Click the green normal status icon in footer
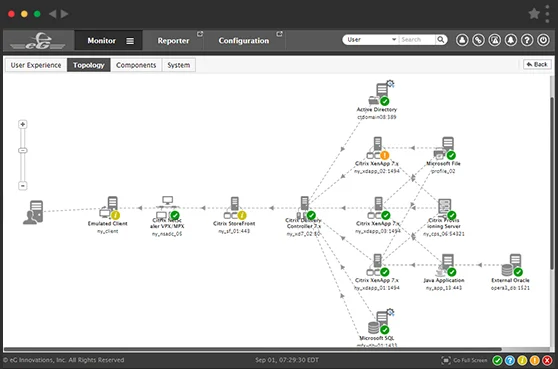Screen dimensions: 558x369 [x=497, y=360]
